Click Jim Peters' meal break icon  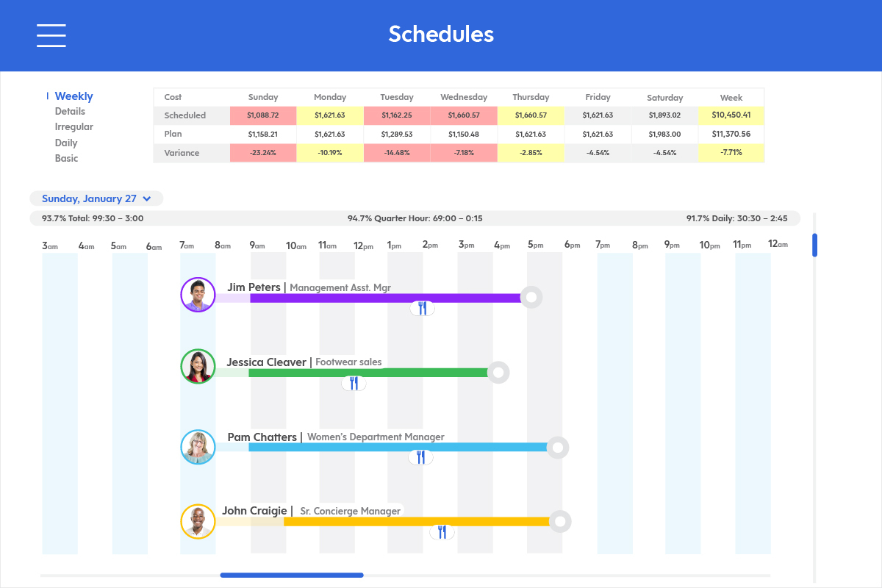tap(422, 308)
